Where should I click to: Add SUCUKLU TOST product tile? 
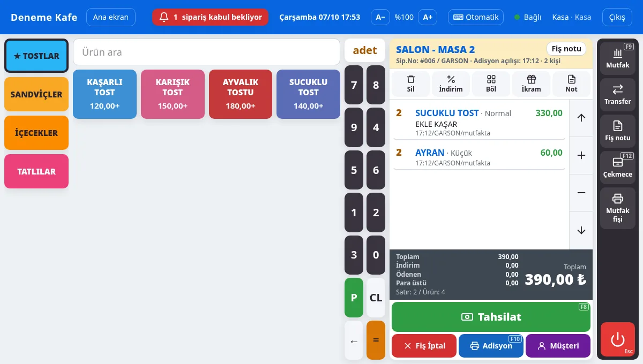308,94
